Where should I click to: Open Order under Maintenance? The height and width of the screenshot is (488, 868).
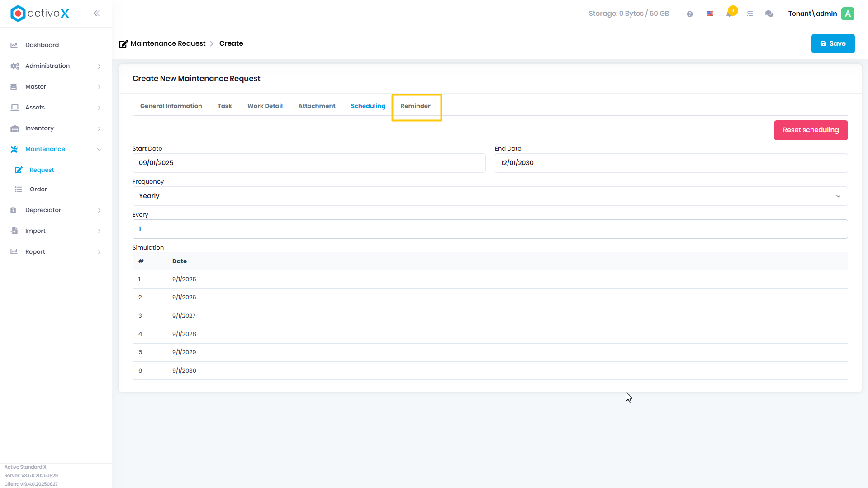click(38, 190)
